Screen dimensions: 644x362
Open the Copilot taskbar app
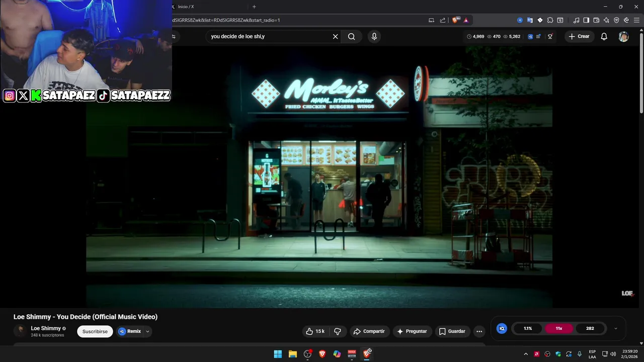tap(337, 354)
